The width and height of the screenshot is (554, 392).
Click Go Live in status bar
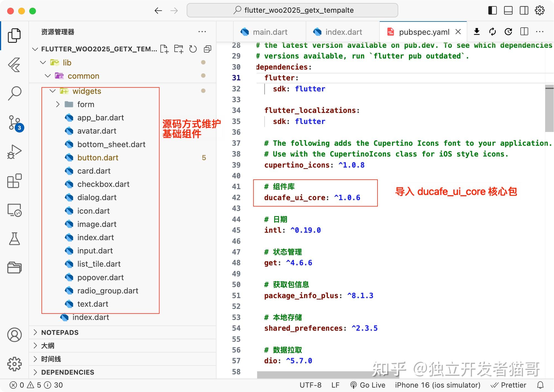[368, 385]
